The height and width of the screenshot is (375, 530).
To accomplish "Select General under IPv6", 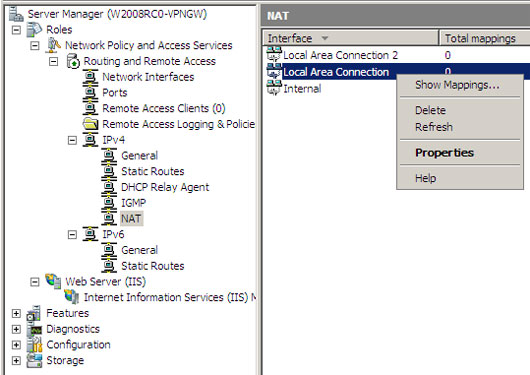I will click(x=139, y=250).
